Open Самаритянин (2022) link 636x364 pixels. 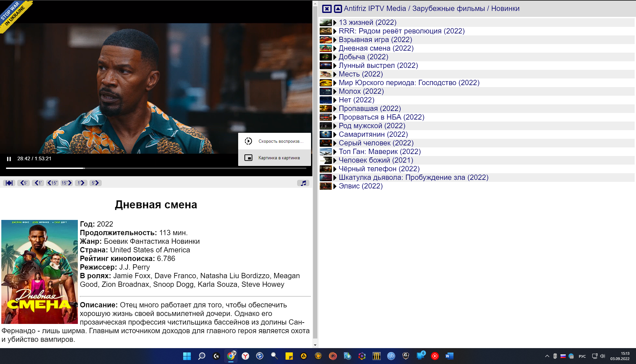[x=373, y=134]
